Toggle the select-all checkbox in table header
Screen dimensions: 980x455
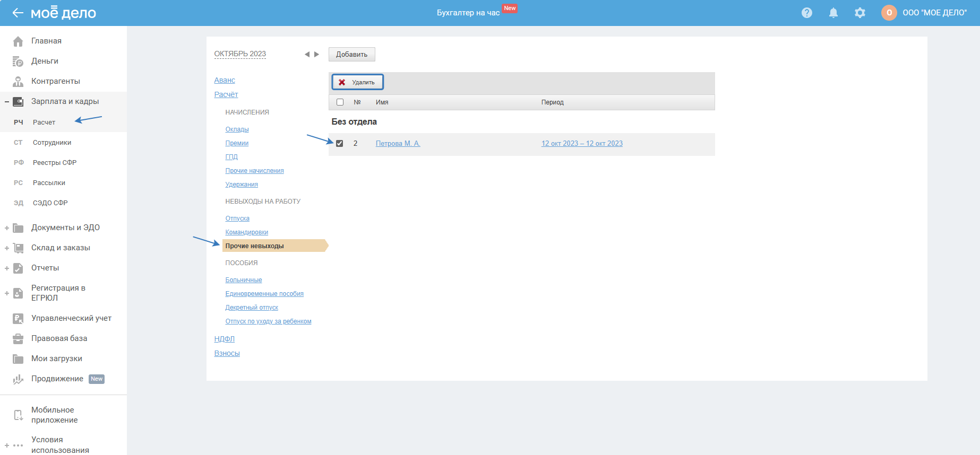[x=340, y=102]
